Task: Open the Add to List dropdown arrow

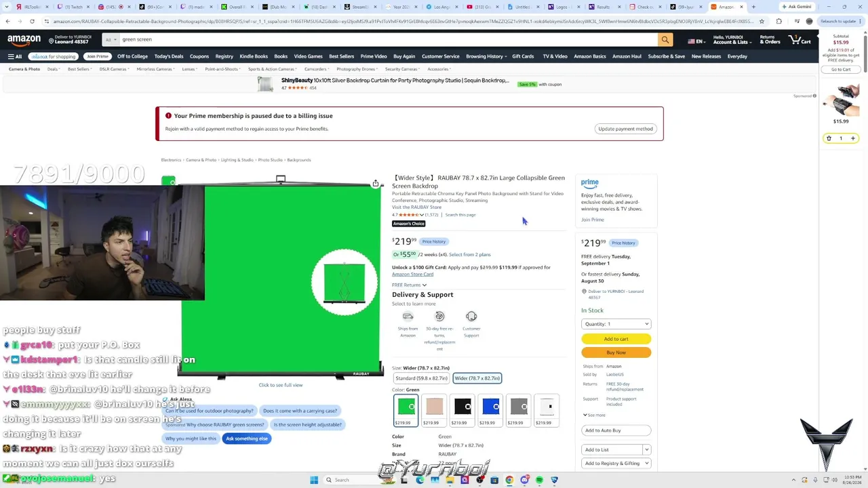Action: coord(647,449)
